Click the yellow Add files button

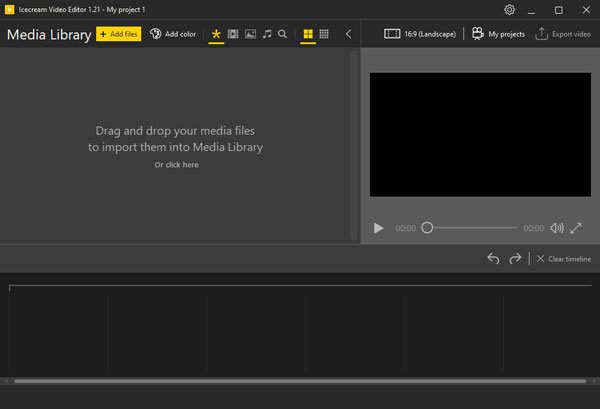[x=119, y=34]
